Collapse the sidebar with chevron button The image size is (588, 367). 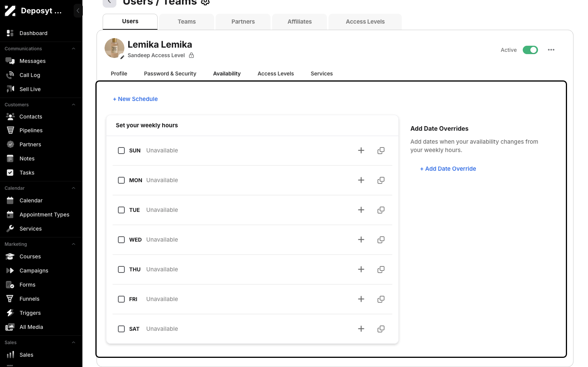click(x=78, y=11)
